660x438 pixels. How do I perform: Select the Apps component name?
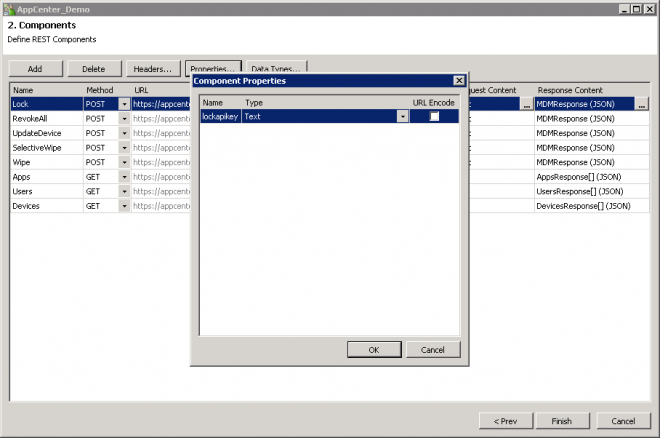coord(47,177)
